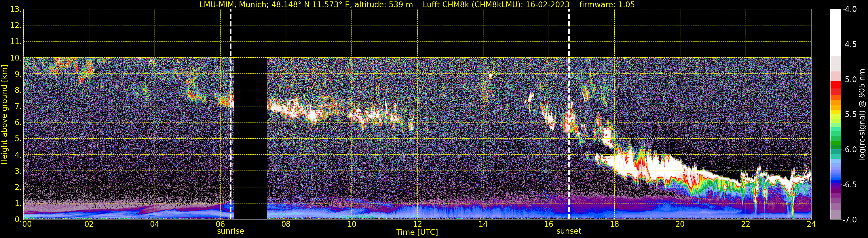Click the '-4.5' colorbar tick label

pyautogui.click(x=849, y=44)
